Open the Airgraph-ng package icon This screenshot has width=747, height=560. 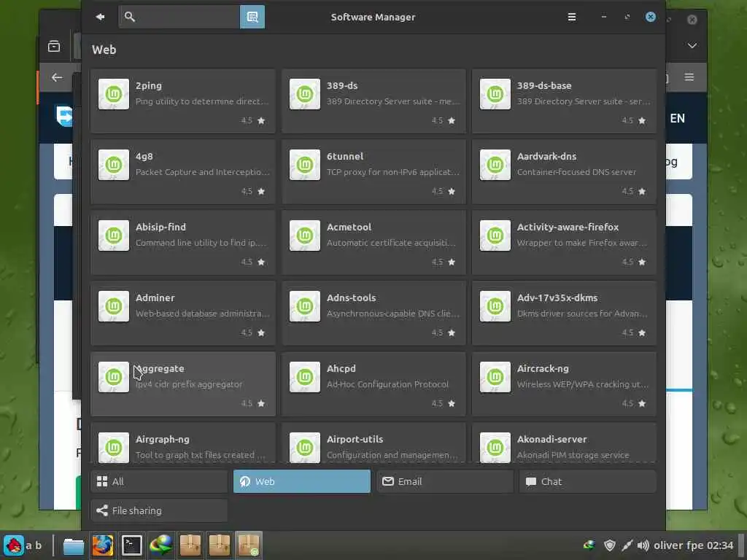coord(113,447)
